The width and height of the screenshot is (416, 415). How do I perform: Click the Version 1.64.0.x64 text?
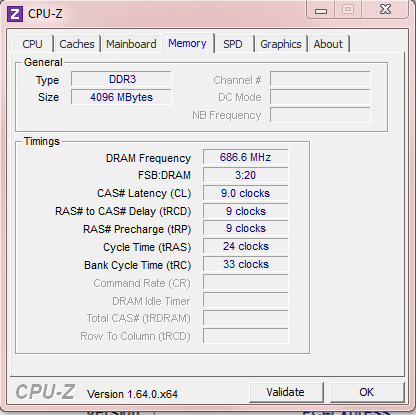pos(132,394)
